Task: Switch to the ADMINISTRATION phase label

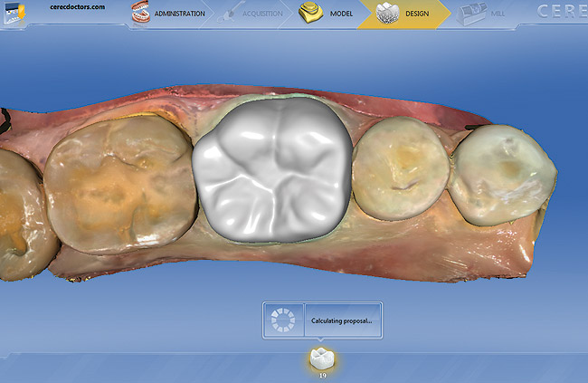Action: pyautogui.click(x=180, y=14)
